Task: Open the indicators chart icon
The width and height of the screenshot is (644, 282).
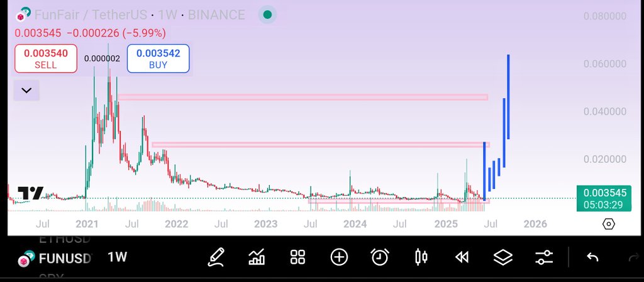Action: tap(257, 257)
